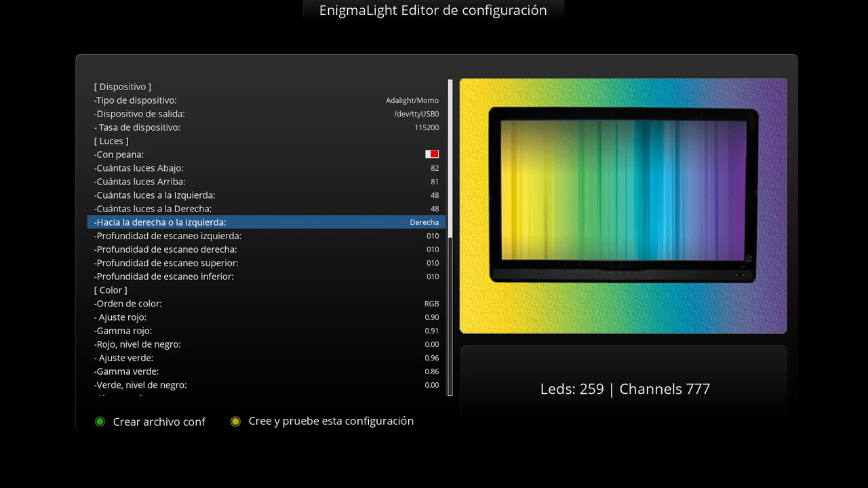Select the Tasa de dispositivo row
Image resolution: width=868 pixels, height=488 pixels.
267,127
